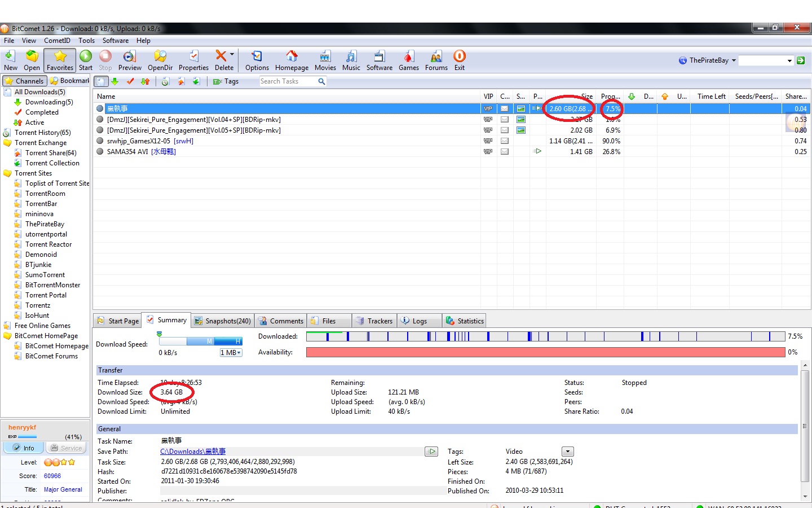The width and height of the screenshot is (812, 508).
Task: Show completed tasks via red checkmark filter
Action: [130, 81]
